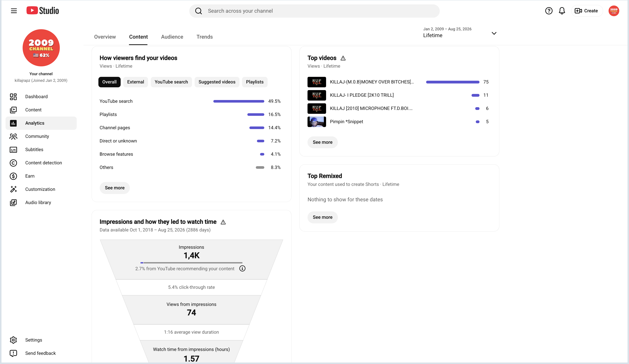Click the Views from impressions 74 value
Screen dimensions: 629x364
tap(191, 312)
